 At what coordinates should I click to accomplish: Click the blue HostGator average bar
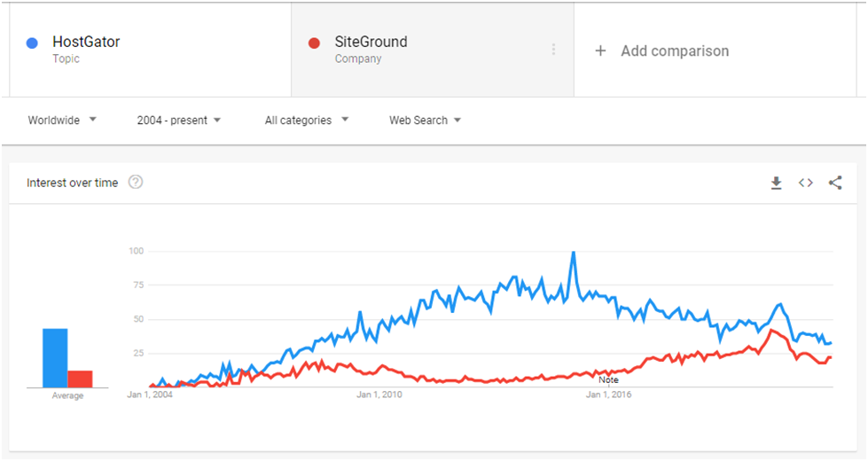tap(55, 358)
